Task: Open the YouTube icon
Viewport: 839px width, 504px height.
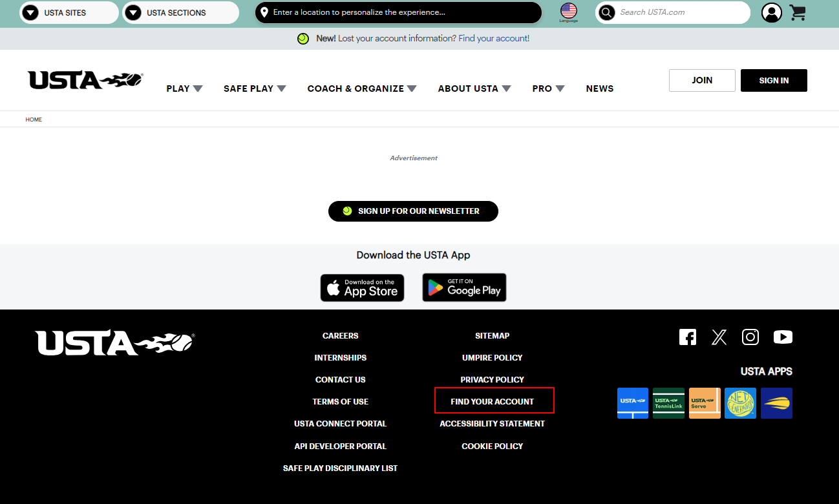Action: point(783,337)
